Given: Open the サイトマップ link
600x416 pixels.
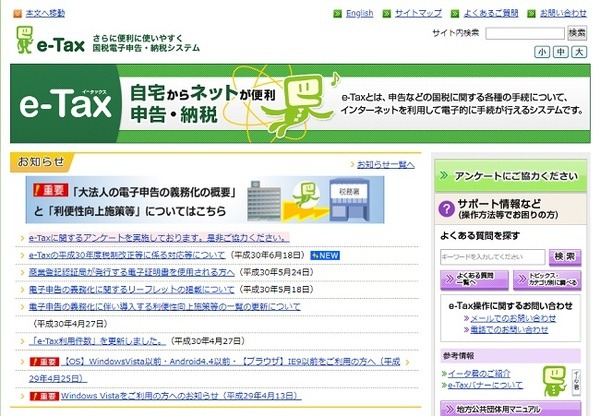Looking at the screenshot, I should tap(418, 14).
